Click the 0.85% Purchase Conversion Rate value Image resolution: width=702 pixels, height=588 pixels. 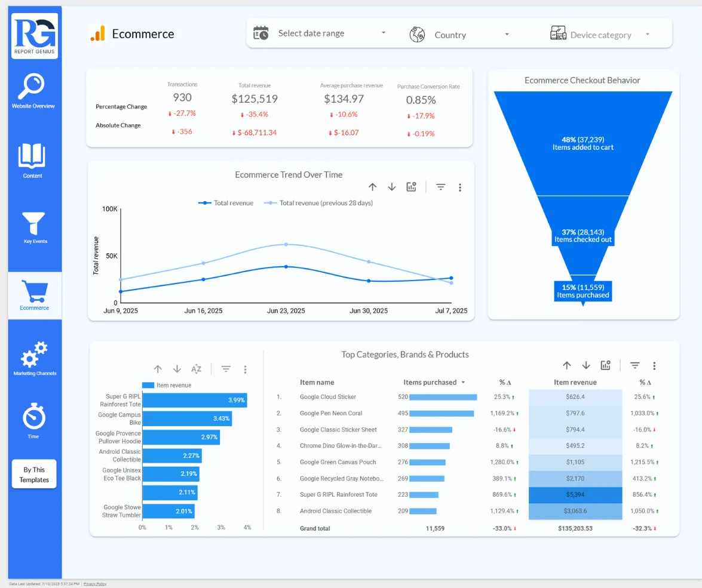pos(421,100)
